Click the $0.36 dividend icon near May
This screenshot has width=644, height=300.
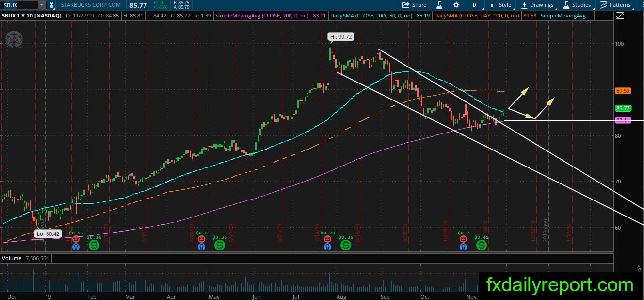(x=220, y=246)
